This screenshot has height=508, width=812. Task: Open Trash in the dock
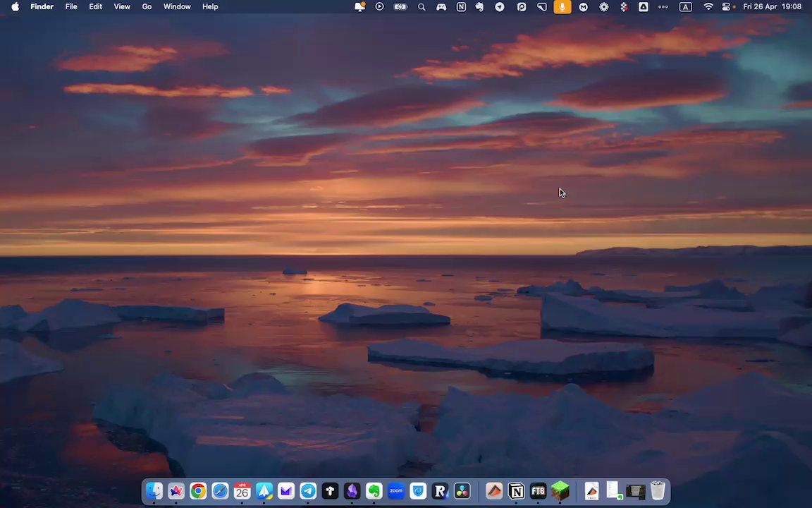658,491
